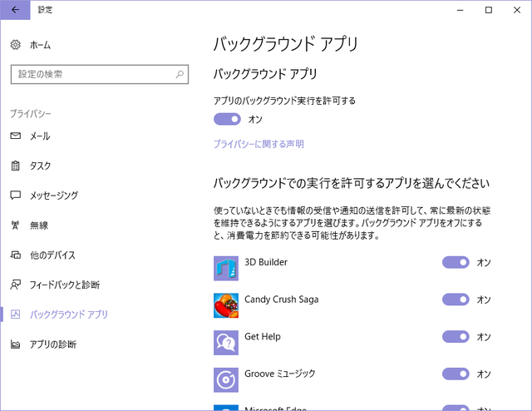Click the Get Help app icon
Viewport: 532px width, 411px height.
[226, 343]
